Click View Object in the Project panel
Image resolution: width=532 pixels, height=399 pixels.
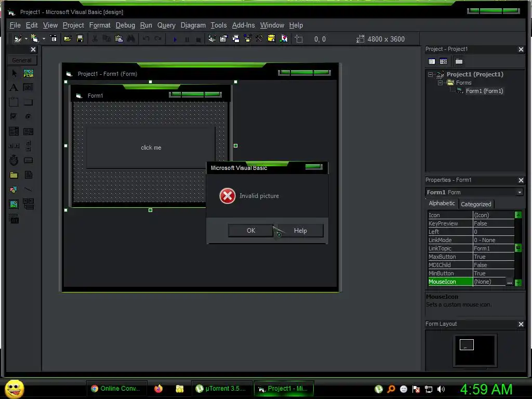(x=444, y=61)
